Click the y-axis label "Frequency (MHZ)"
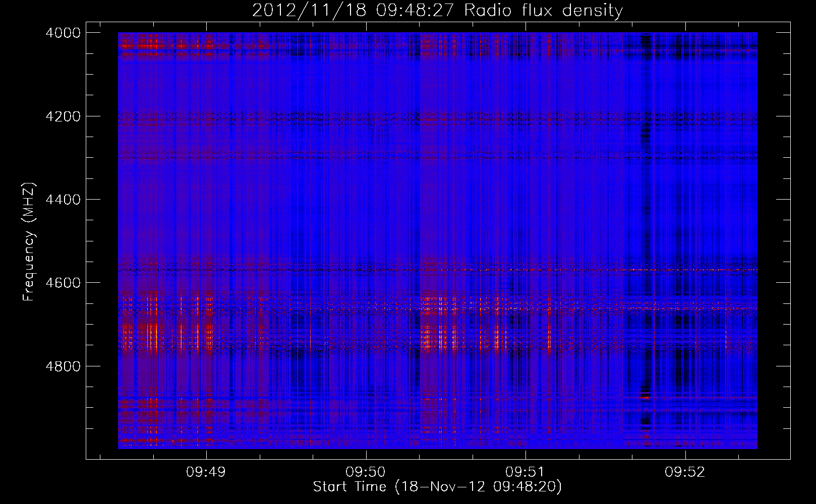The height and width of the screenshot is (504, 816). pos(29,242)
